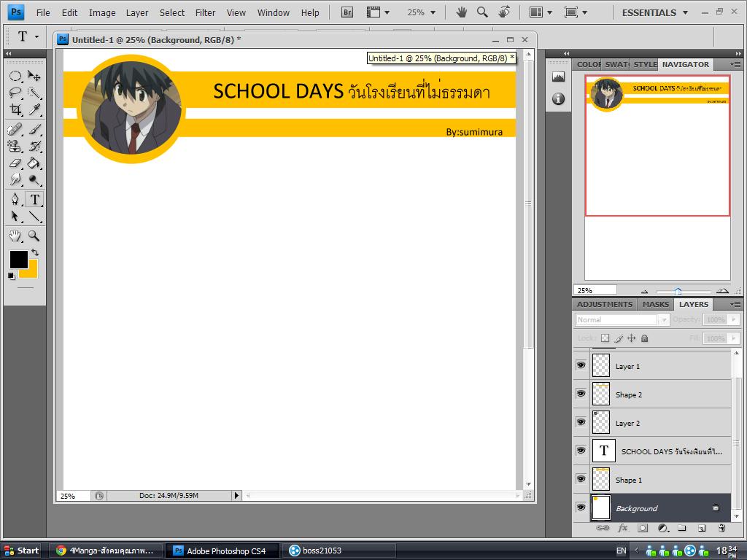The height and width of the screenshot is (560, 747).
Task: Open the ESSENTIALS workspace dropdown
Action: point(655,12)
